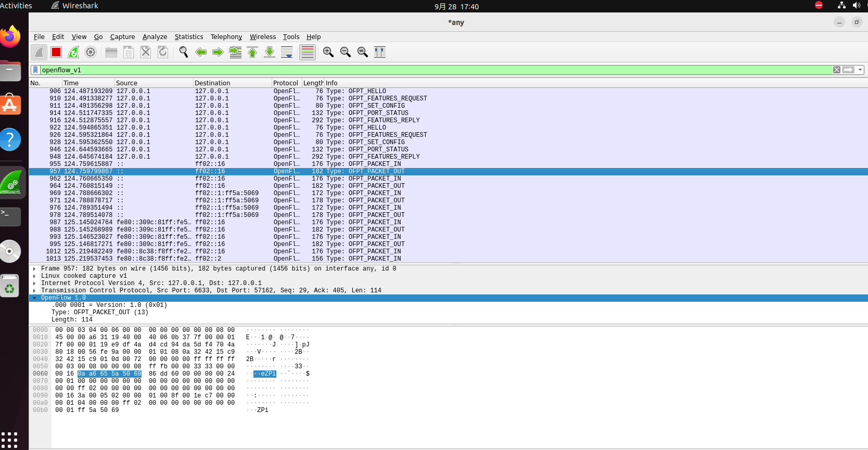The width and height of the screenshot is (868, 450).
Task: Start a new capture with the shark fin icon
Action: (39, 52)
